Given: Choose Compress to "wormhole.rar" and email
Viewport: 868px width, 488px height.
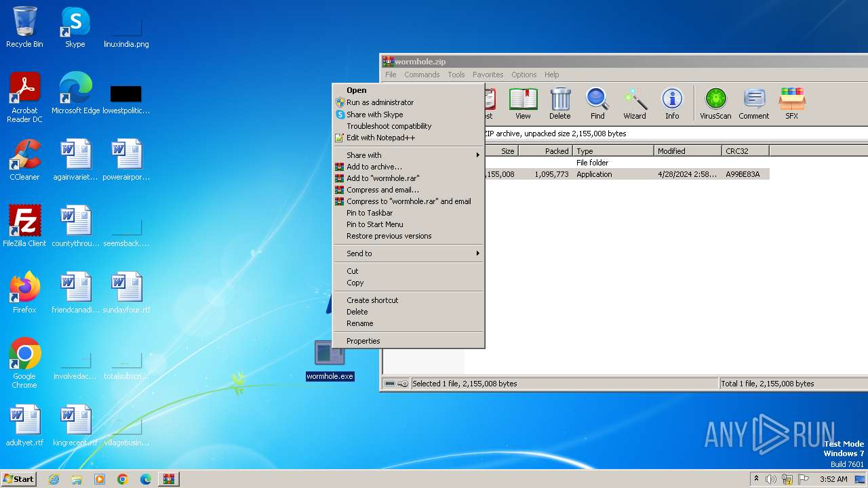Looking at the screenshot, I should click(x=408, y=201).
